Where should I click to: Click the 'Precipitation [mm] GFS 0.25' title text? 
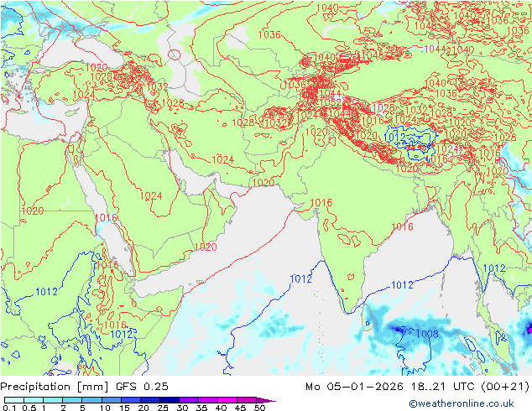click(x=84, y=387)
